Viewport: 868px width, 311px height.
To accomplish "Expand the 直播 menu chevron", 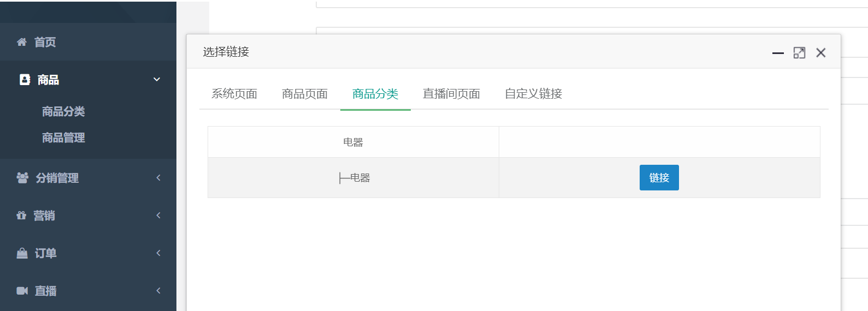I will [x=158, y=291].
